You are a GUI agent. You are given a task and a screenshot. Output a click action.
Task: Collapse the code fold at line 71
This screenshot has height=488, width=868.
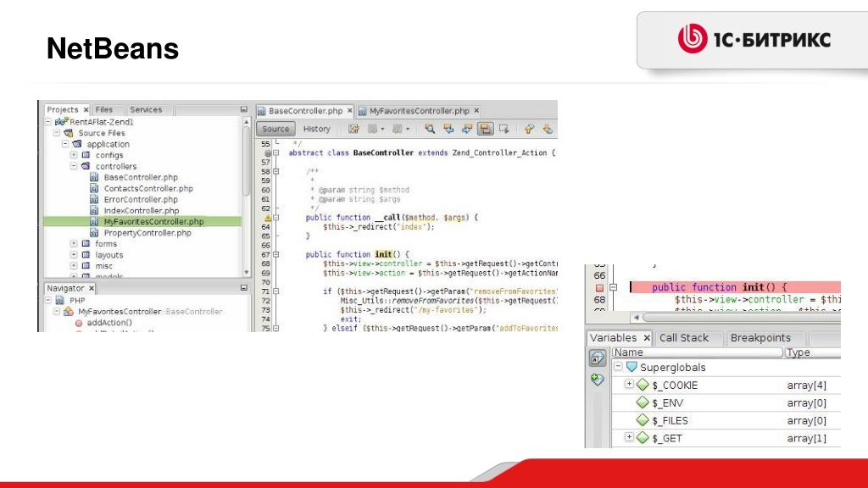coord(275,291)
